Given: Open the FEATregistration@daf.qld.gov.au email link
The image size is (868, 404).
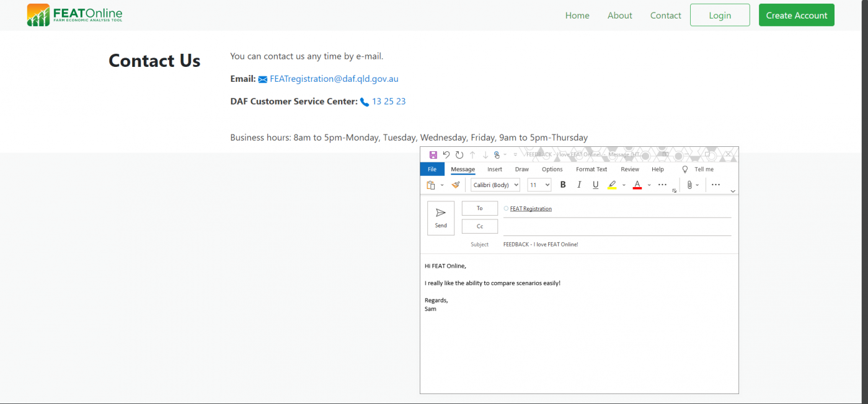Looking at the screenshot, I should pos(334,79).
